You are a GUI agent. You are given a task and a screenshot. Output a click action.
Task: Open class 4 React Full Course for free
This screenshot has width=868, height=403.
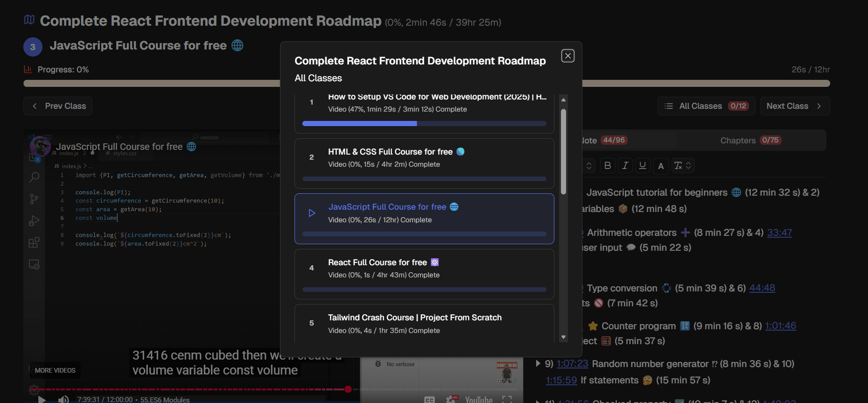pos(424,274)
